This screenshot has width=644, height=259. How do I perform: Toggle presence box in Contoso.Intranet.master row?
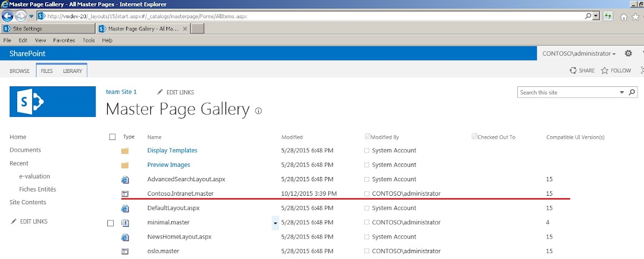(367, 194)
